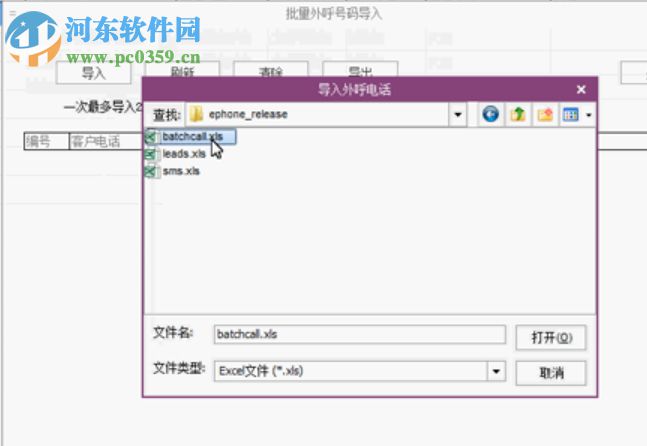647x446 pixels.
Task: Click the 取消 cancel button
Action: tap(551, 373)
